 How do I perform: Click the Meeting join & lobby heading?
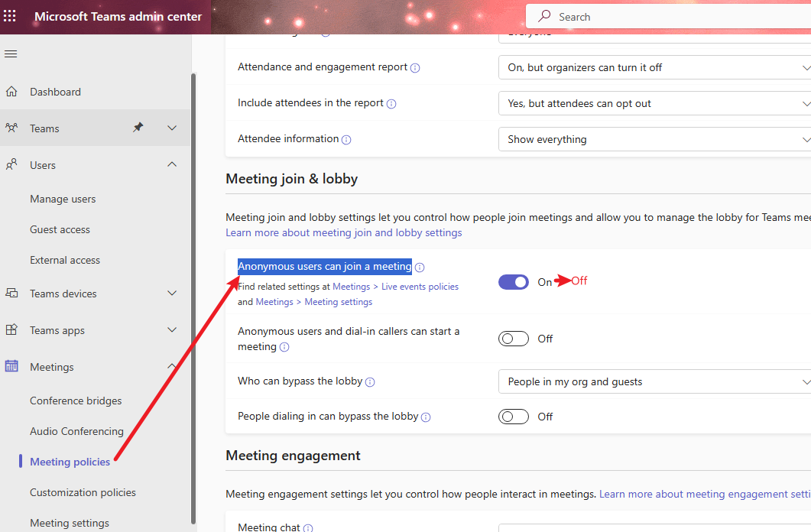pyautogui.click(x=292, y=179)
